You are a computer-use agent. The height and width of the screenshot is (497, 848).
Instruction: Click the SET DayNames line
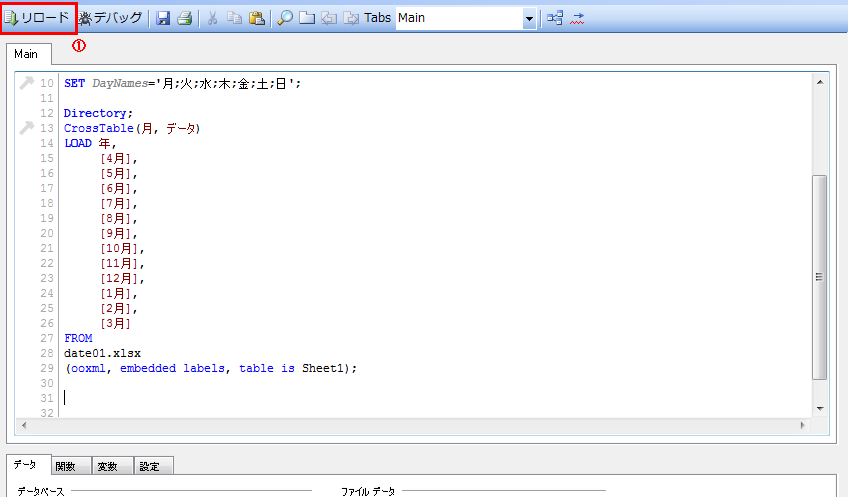tap(182, 83)
